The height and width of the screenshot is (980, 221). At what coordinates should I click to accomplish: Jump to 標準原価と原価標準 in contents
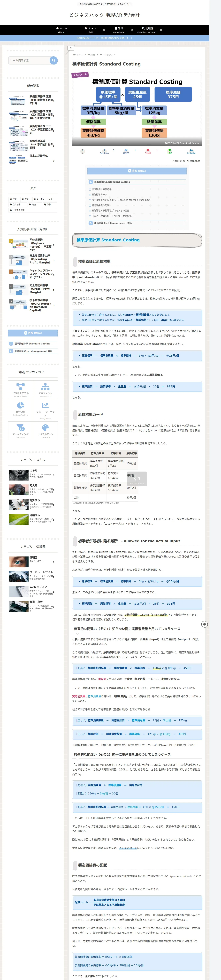pyautogui.click(x=101, y=189)
